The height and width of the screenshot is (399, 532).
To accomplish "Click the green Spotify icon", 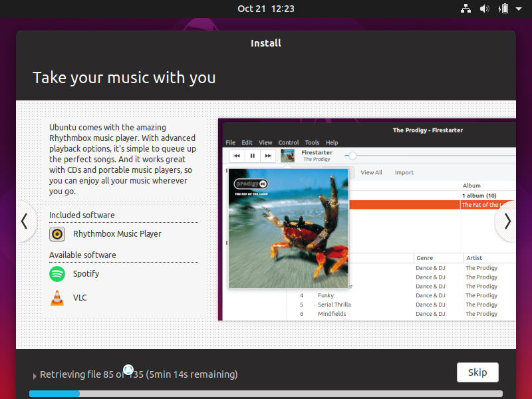I will pyautogui.click(x=57, y=274).
